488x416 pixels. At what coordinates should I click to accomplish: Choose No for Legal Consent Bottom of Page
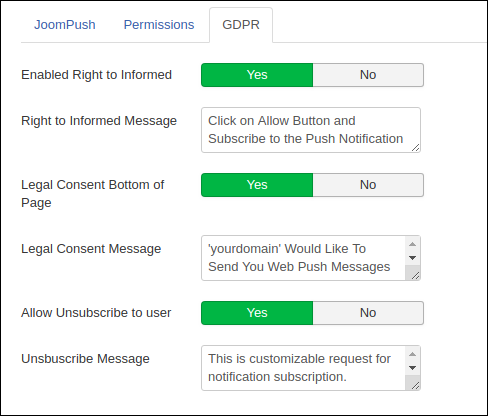click(368, 185)
